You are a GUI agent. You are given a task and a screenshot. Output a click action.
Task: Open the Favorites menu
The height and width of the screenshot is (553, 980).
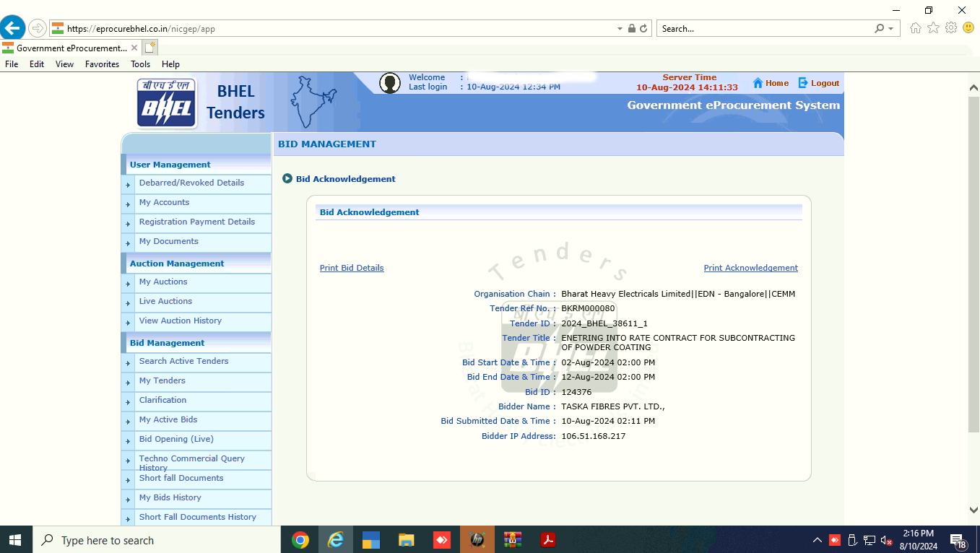pos(102,64)
